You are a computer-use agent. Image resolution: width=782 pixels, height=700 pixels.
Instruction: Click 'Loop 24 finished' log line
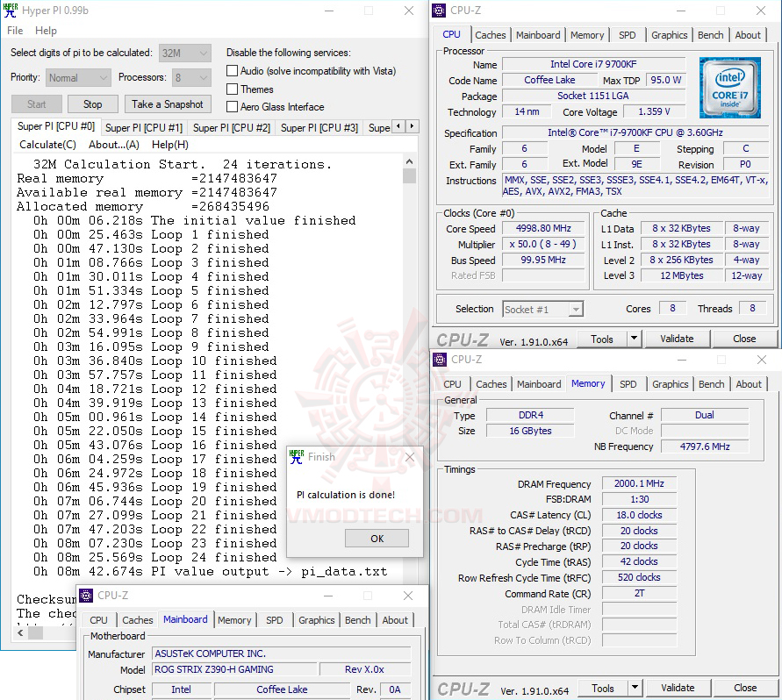point(154,557)
